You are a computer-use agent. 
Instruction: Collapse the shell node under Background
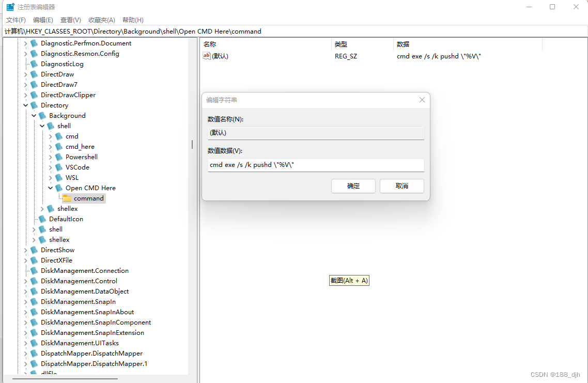pos(42,126)
